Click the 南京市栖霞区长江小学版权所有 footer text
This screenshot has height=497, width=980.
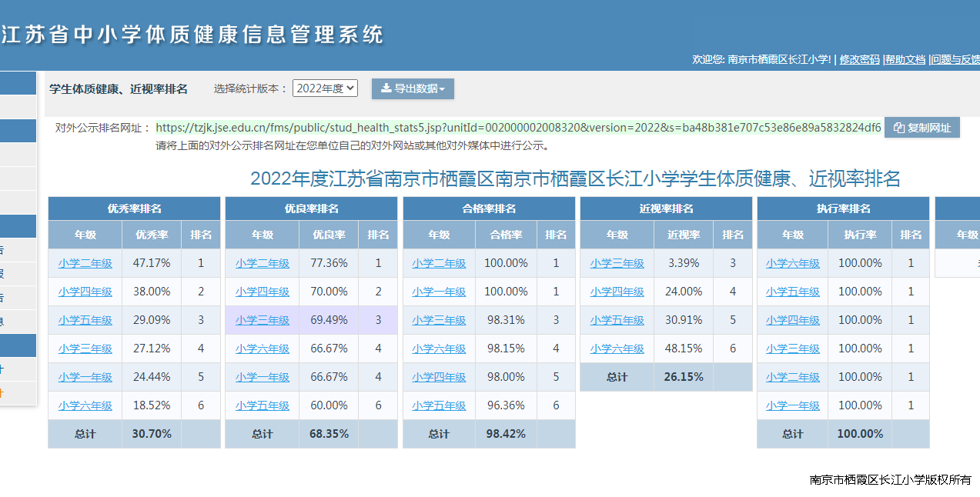click(x=891, y=480)
